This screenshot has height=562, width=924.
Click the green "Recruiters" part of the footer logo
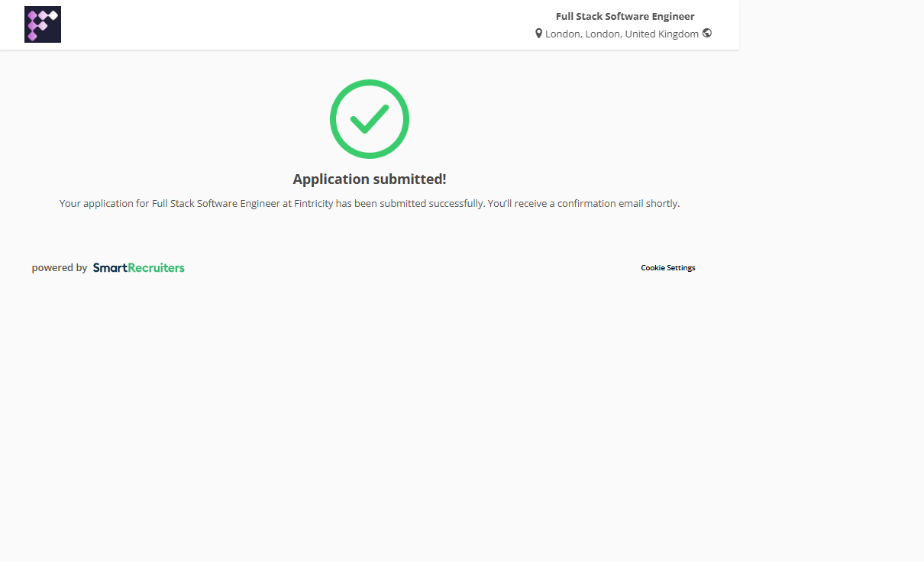(x=157, y=268)
